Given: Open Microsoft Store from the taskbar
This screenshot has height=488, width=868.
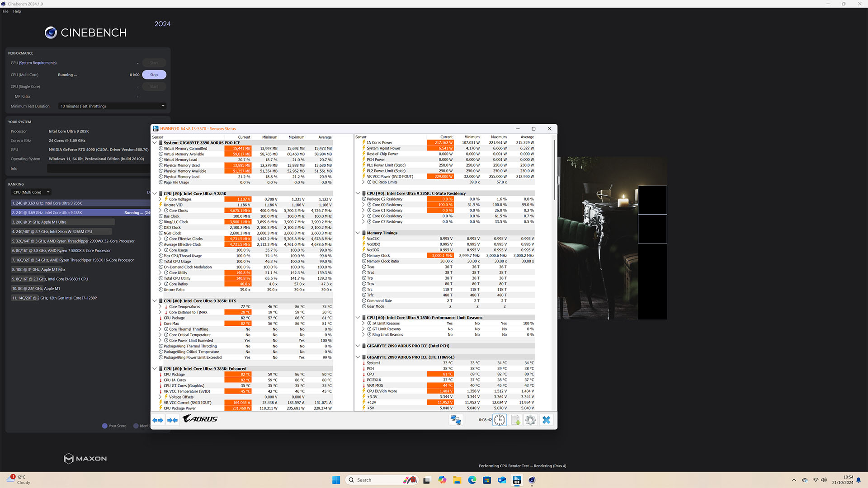Looking at the screenshot, I should coord(487,480).
